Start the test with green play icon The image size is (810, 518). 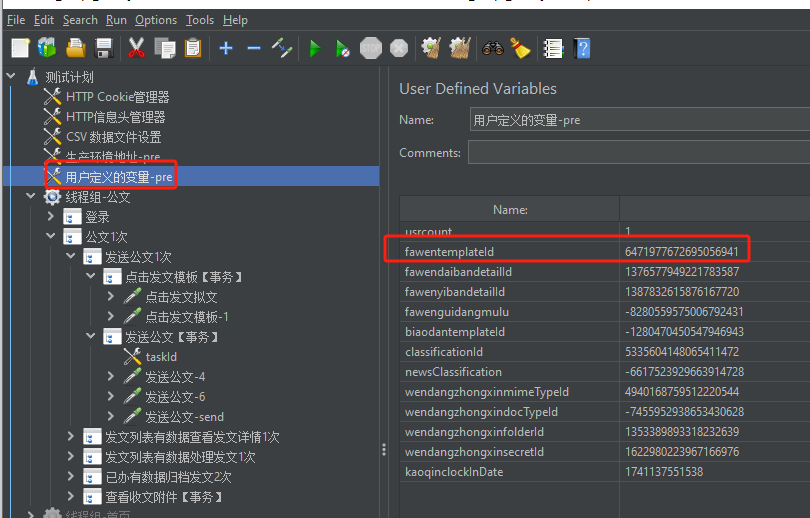click(315, 49)
